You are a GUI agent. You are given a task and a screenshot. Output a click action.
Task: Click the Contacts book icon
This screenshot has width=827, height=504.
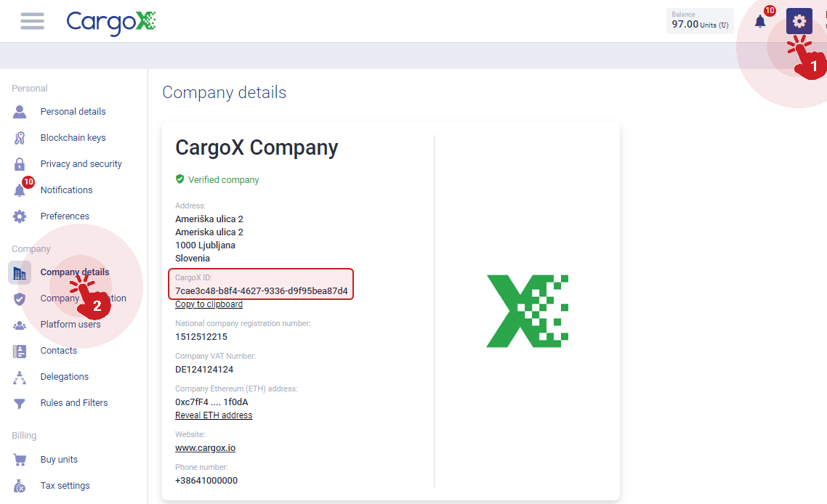coord(20,351)
